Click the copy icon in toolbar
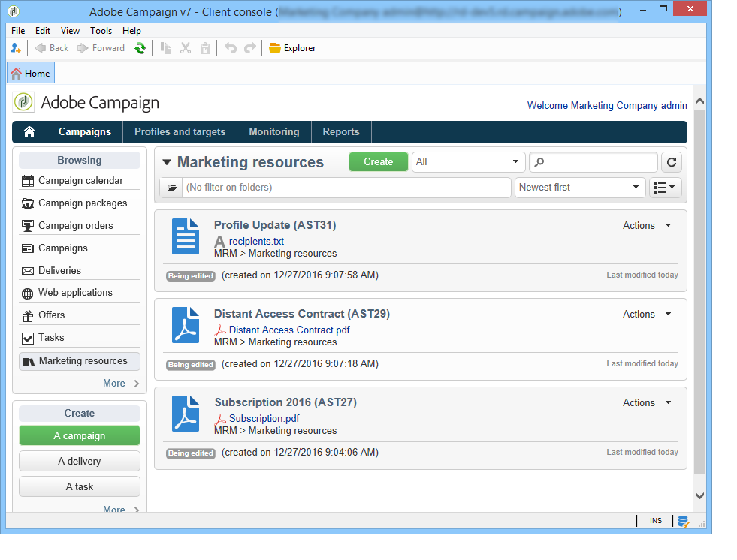This screenshot has height=560, width=737. click(165, 48)
